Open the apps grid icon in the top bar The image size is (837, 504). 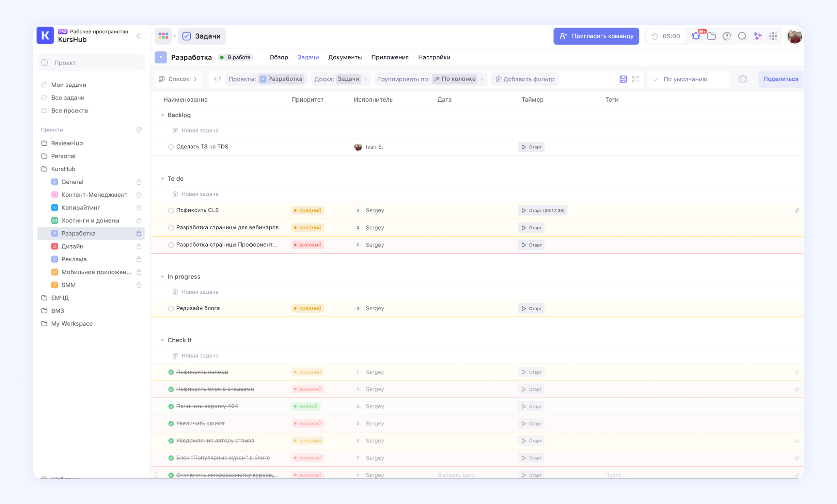pyautogui.click(x=773, y=36)
